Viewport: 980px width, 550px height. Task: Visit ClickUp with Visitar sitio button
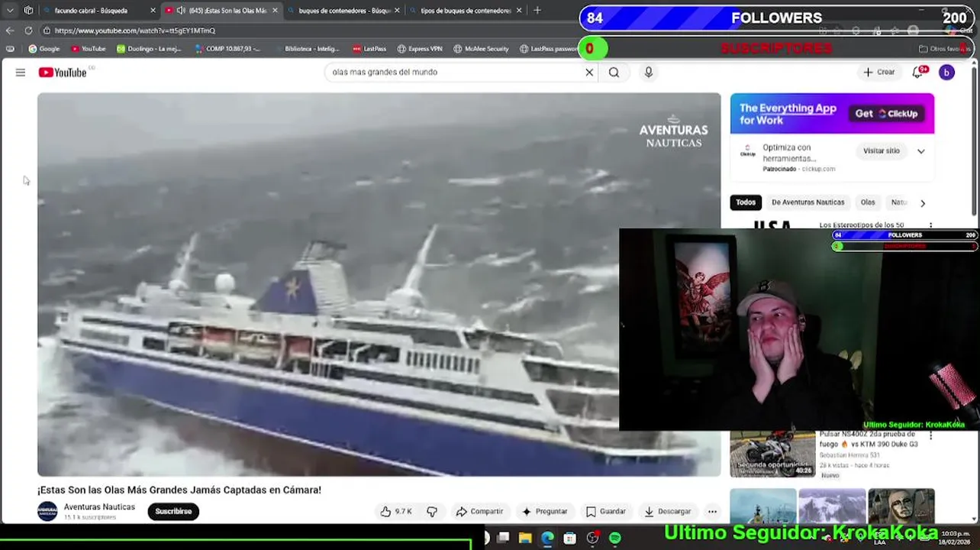(882, 151)
